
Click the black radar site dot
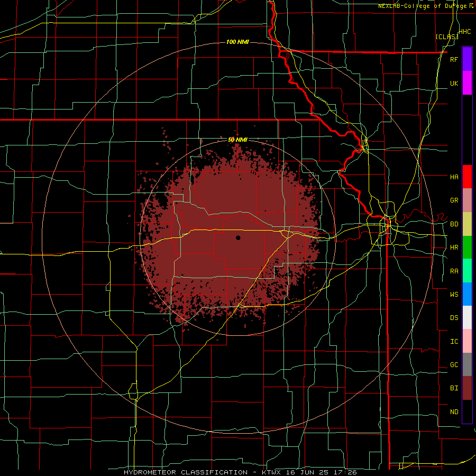coord(238,237)
